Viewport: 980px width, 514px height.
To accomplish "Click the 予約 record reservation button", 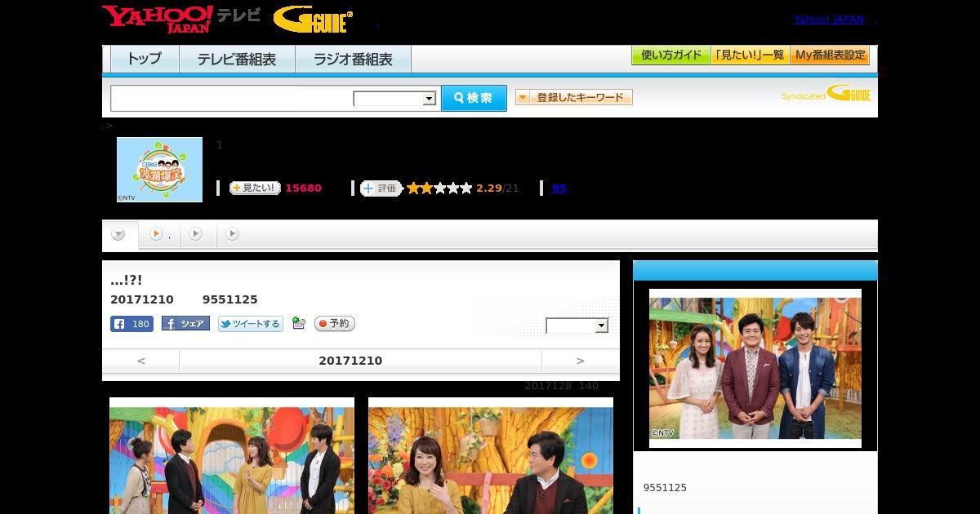I will [335, 324].
